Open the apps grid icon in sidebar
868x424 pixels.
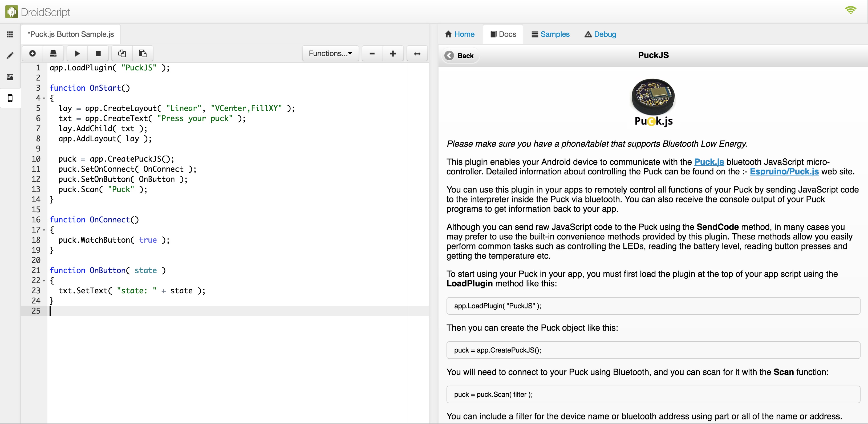(10, 34)
